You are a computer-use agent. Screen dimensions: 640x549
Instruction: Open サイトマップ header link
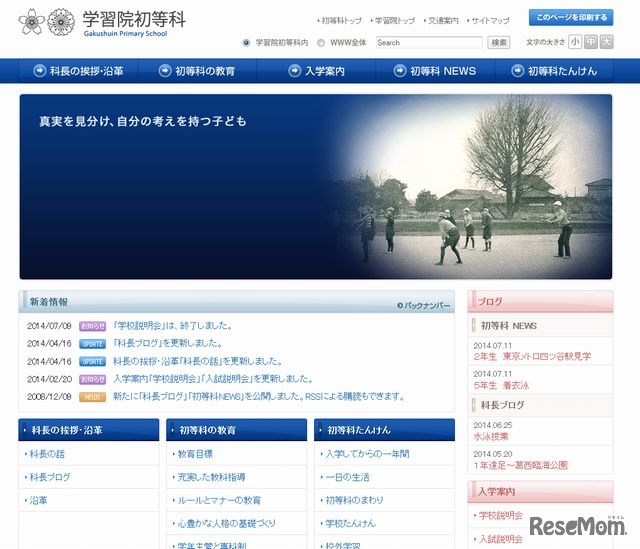click(x=489, y=20)
